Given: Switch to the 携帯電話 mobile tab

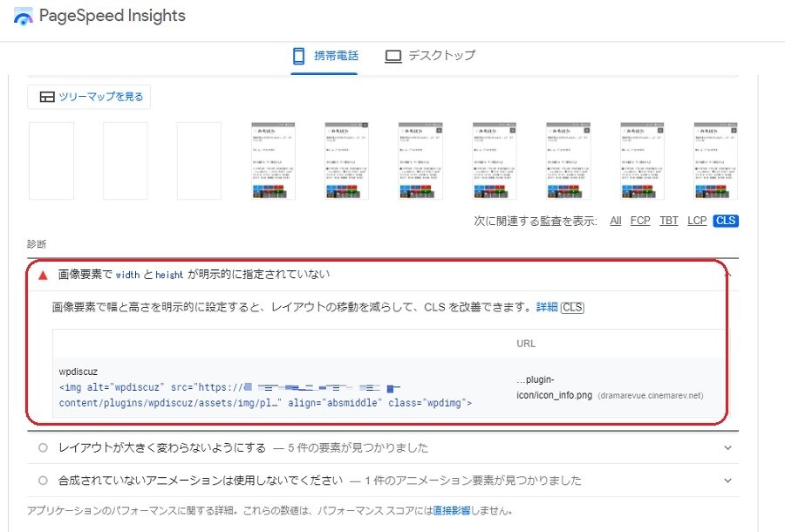Looking at the screenshot, I should click(325, 56).
